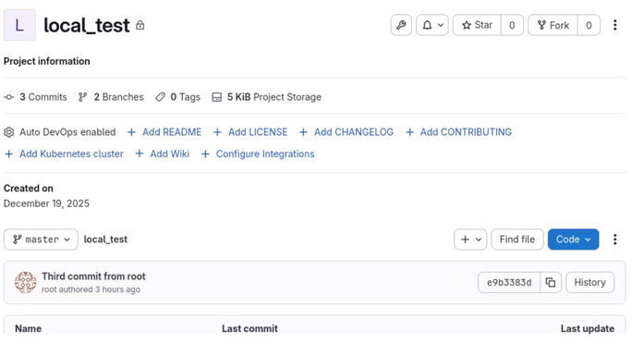The image size is (644, 344).
Task: Fork the local_test project
Action: [x=553, y=25]
